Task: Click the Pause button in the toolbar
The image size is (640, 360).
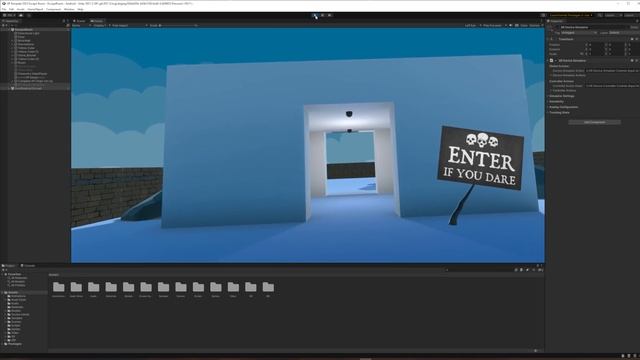Action: pos(322,16)
